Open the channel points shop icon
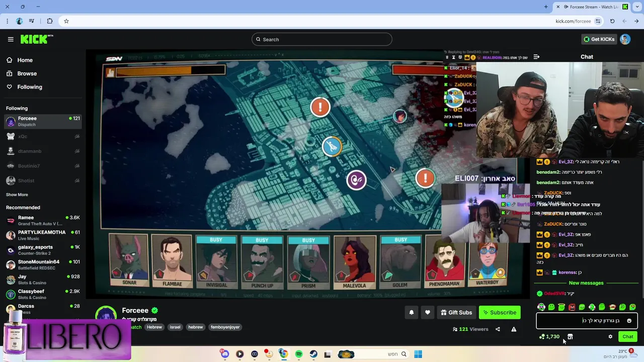The height and width of the screenshot is (362, 644). tap(570, 337)
